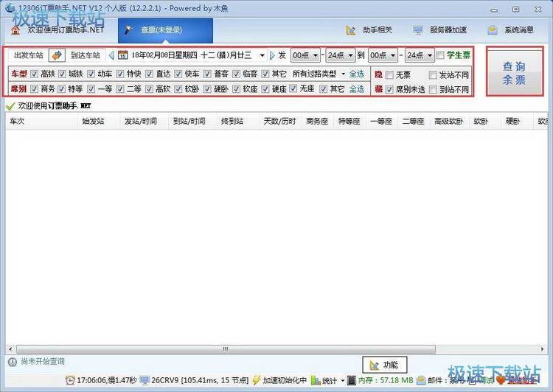553x392 pixels.
Task: Click the 尚未开始查询 status text
Action: coord(43,362)
